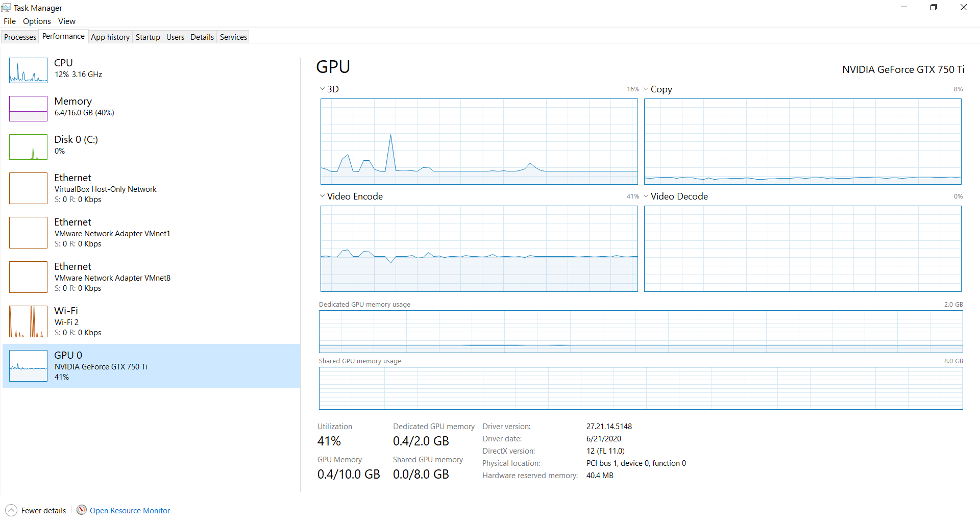Switch to the Processes tab
The image size is (980, 523).
(x=20, y=37)
